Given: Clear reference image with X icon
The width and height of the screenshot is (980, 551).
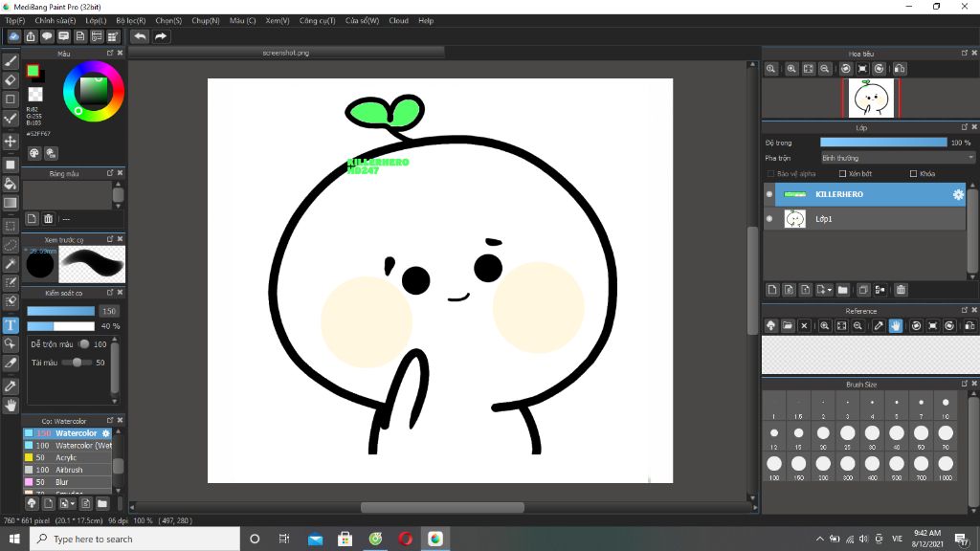Looking at the screenshot, I should coord(804,325).
